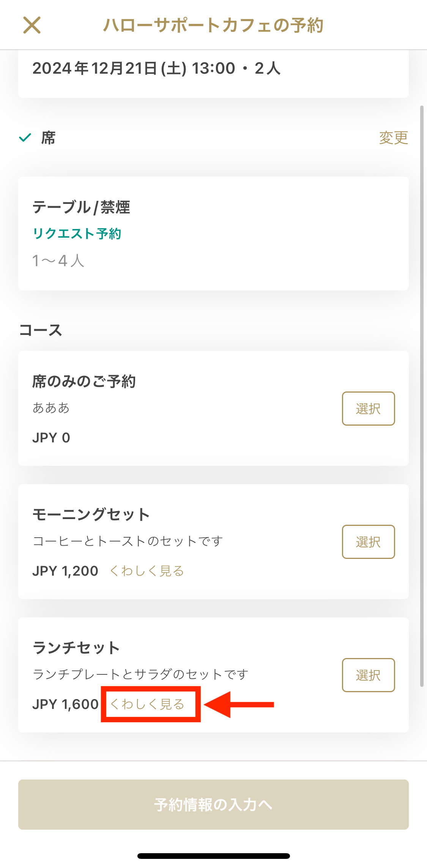Tap the home indicator bar at bottom
427x868 pixels.
(213, 856)
